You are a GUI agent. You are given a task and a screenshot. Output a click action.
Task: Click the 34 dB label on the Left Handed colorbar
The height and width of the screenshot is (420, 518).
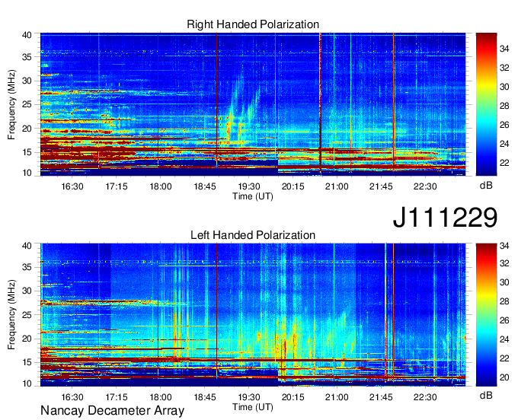pos(504,246)
